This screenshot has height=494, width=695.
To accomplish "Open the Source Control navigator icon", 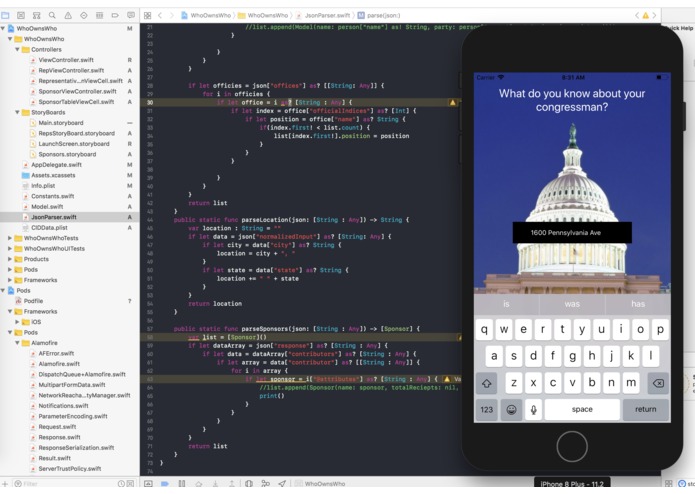I will 21,16.
